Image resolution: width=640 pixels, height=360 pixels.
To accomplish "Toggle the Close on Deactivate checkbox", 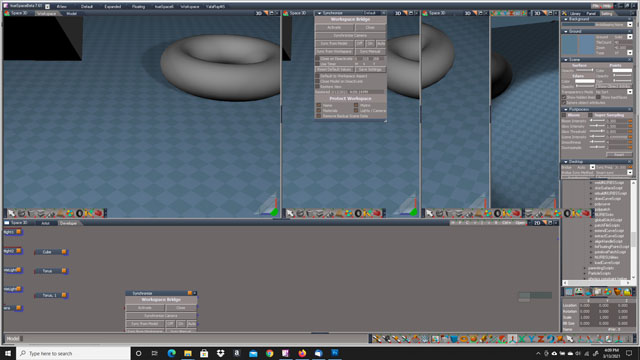I will coord(317,59).
